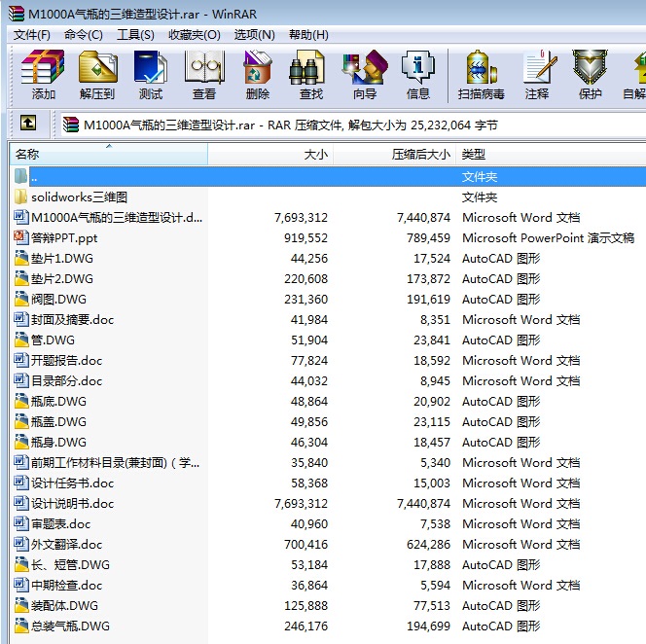Click the archive icon in address bar

pos(70,125)
